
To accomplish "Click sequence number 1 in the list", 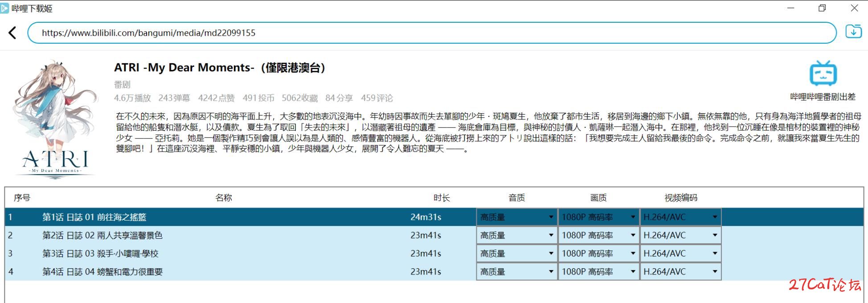I will coord(10,217).
